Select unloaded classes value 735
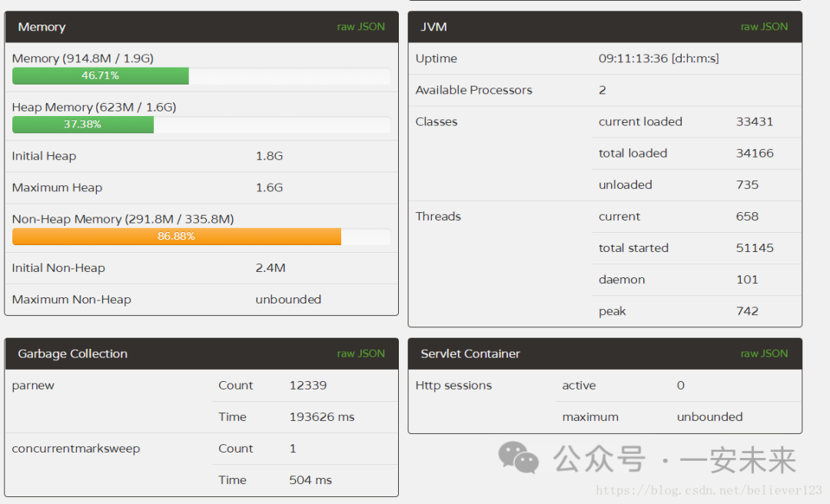This screenshot has height=504, width=830. (x=747, y=184)
